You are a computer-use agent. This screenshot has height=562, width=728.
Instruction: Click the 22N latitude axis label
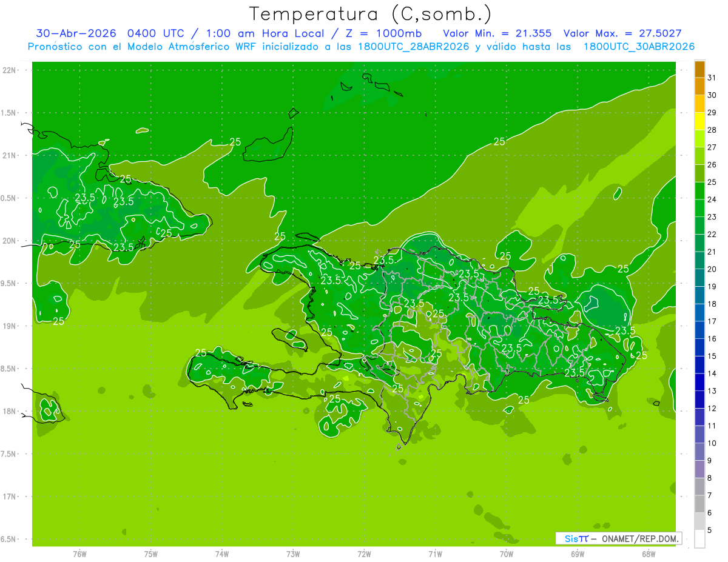[x=10, y=70]
